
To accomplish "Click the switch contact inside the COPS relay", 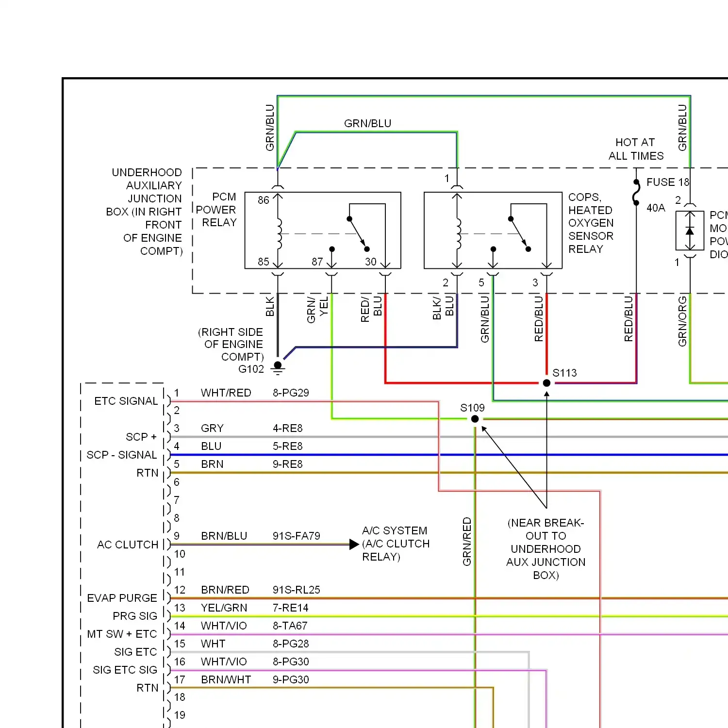I will [519, 234].
